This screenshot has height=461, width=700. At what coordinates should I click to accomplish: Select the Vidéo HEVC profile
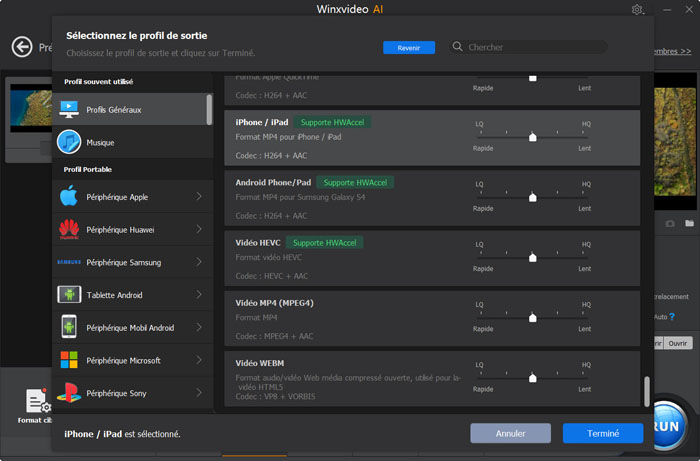[432, 258]
